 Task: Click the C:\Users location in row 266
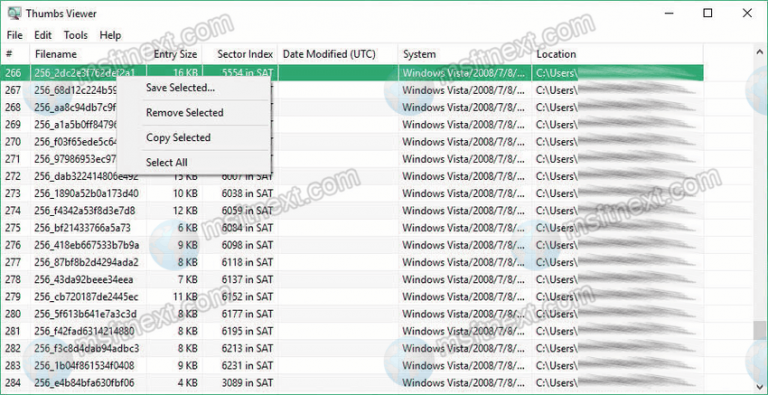click(x=556, y=73)
